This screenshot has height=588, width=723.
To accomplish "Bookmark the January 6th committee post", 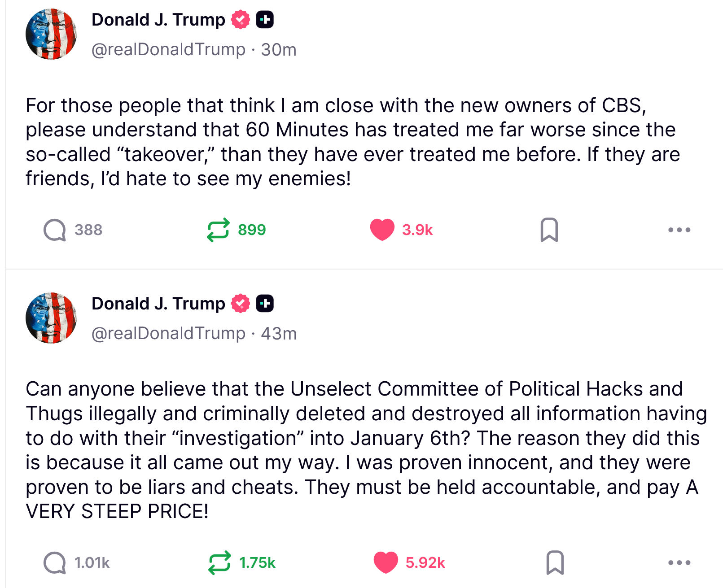I will 555,562.
